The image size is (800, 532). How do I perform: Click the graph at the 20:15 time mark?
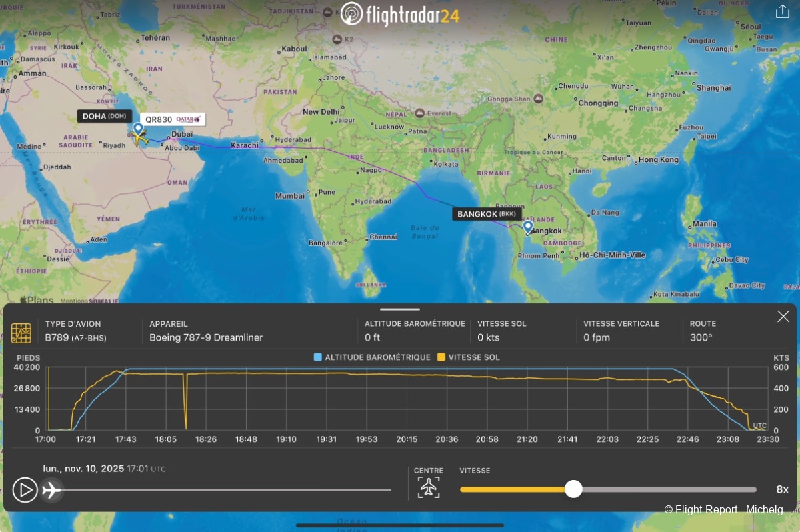(x=407, y=400)
